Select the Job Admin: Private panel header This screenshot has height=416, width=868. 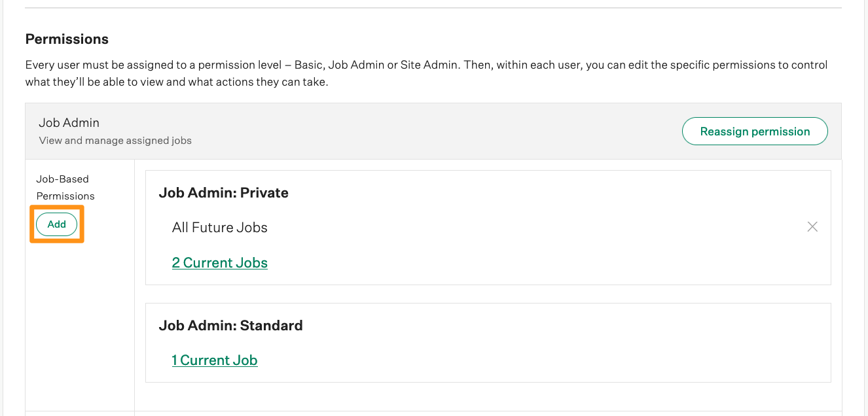coord(224,192)
